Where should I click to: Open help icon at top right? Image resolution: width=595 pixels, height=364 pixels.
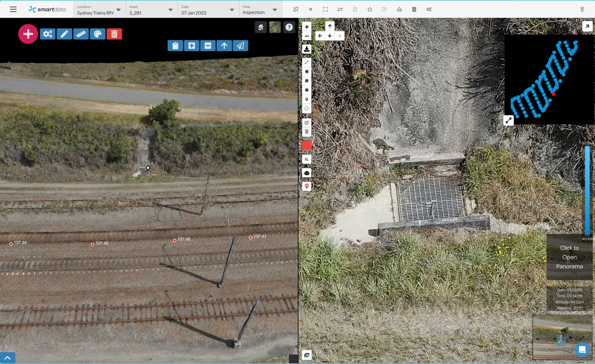point(582,9)
